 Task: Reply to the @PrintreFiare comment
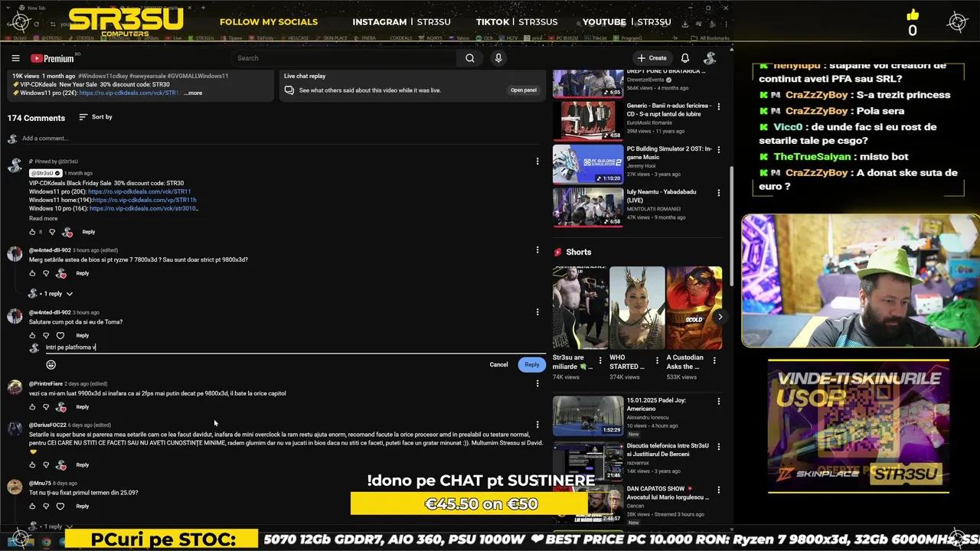[x=83, y=407]
